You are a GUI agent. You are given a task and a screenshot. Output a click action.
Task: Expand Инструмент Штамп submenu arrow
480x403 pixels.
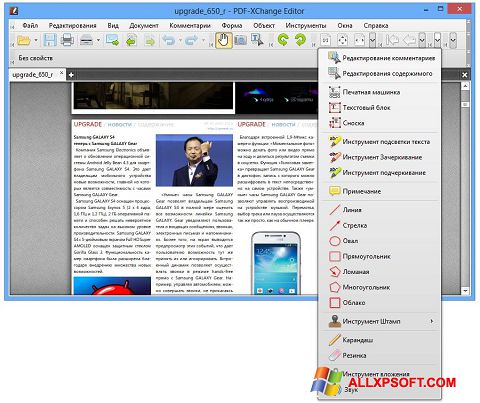click(432, 321)
